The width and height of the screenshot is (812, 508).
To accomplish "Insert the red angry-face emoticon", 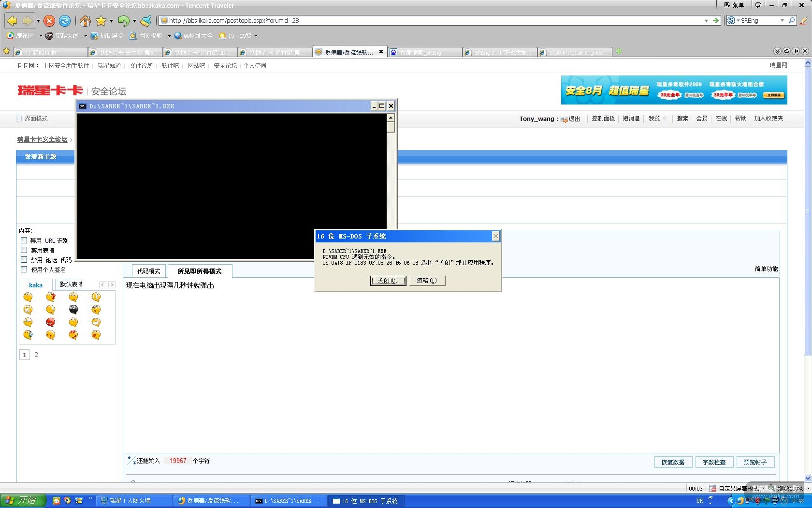I will click(51, 322).
